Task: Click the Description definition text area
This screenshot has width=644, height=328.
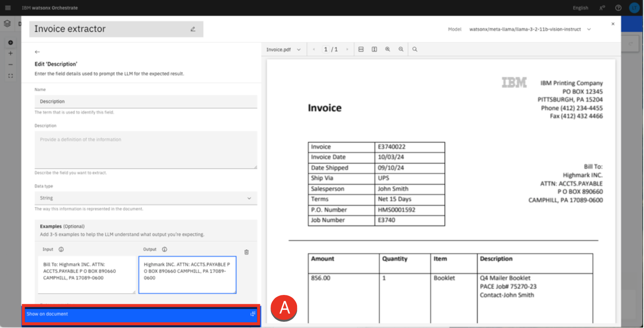Action: (x=146, y=150)
